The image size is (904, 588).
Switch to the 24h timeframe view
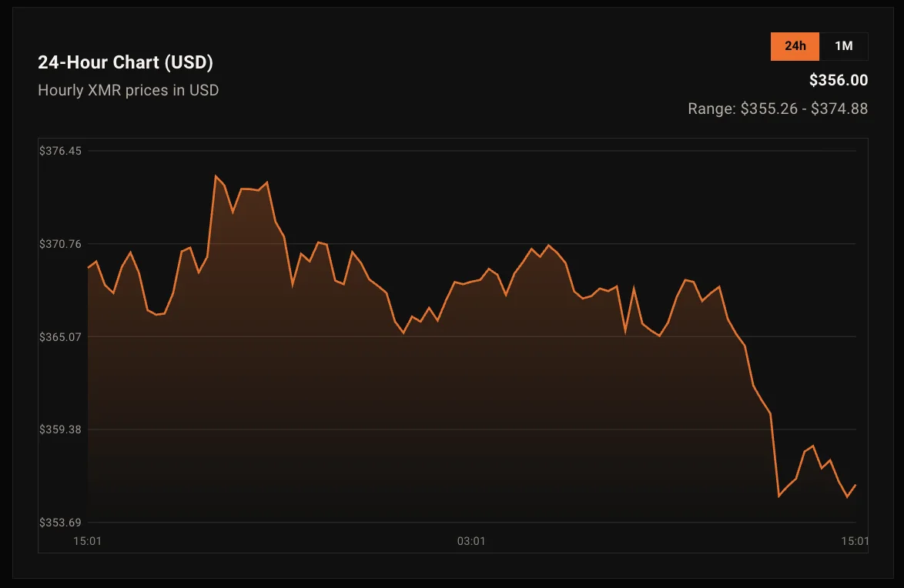coord(795,46)
